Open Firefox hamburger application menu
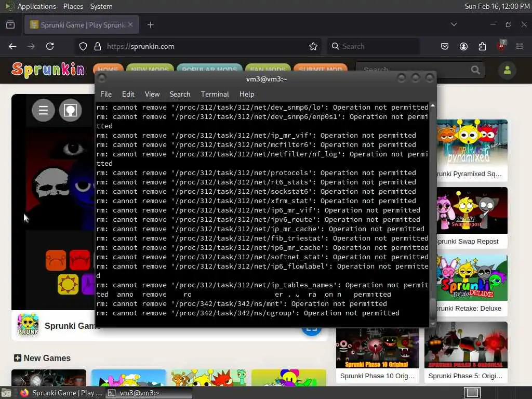Viewport: 532px width, 399px height. (x=520, y=46)
